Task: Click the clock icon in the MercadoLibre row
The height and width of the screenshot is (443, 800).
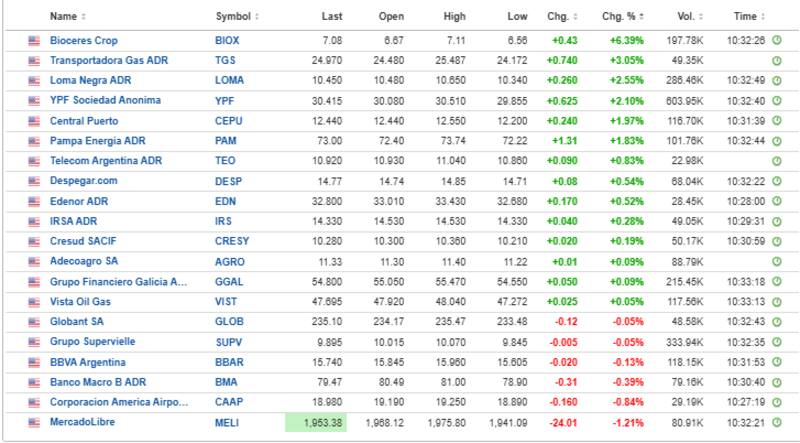Action: tap(776, 422)
